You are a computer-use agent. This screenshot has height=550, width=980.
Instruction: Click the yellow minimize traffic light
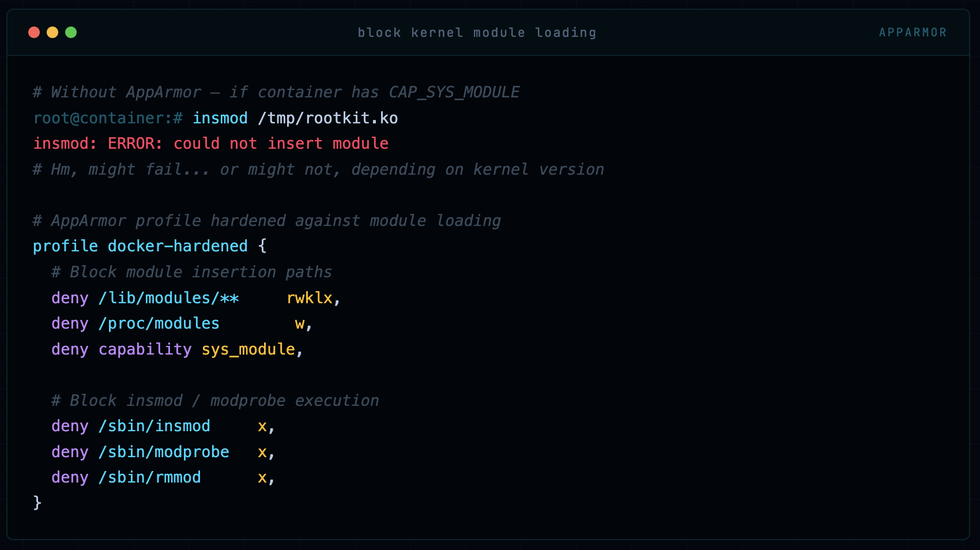(52, 33)
